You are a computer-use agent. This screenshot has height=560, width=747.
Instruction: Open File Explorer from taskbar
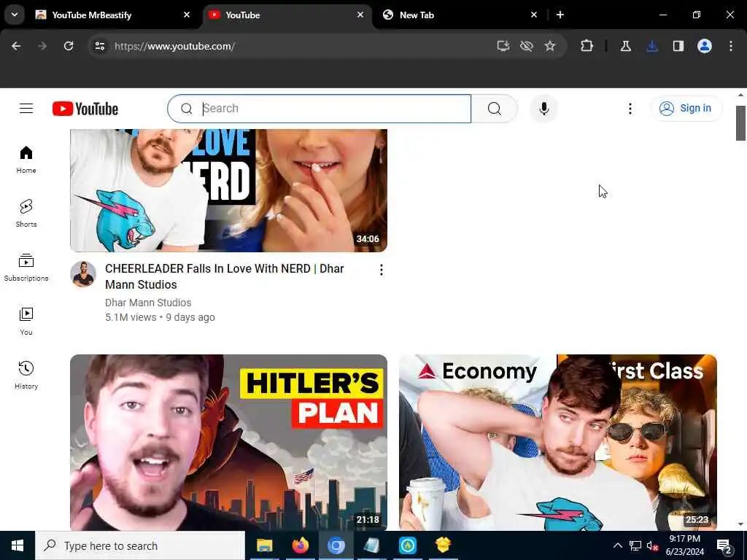pyautogui.click(x=264, y=545)
